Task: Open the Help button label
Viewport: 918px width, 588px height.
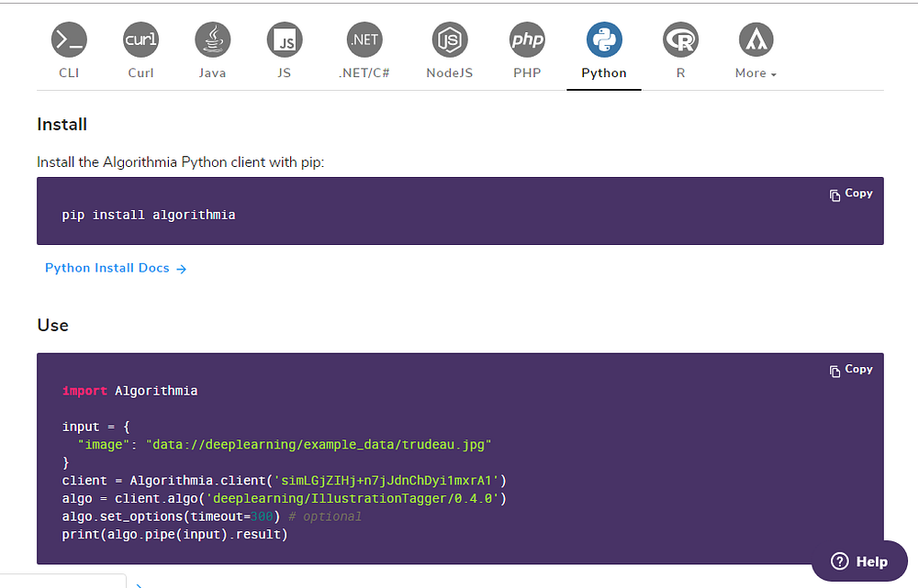Action: pyautogui.click(x=872, y=561)
